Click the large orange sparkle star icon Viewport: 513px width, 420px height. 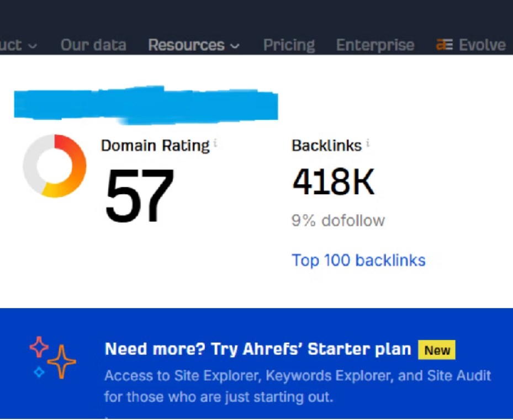click(61, 362)
